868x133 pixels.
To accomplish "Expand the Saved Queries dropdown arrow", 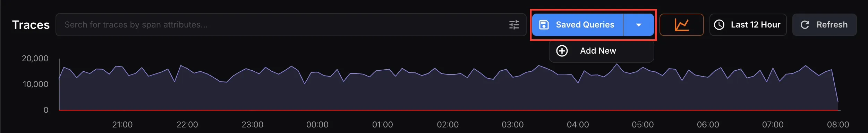I will pos(639,25).
